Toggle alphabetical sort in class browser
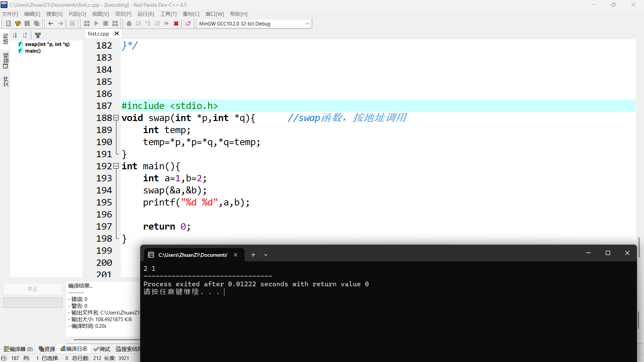This screenshot has height=362, width=644. 25,35
